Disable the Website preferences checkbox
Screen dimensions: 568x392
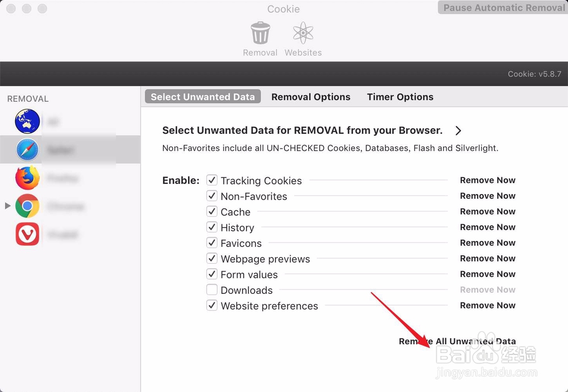[212, 305]
